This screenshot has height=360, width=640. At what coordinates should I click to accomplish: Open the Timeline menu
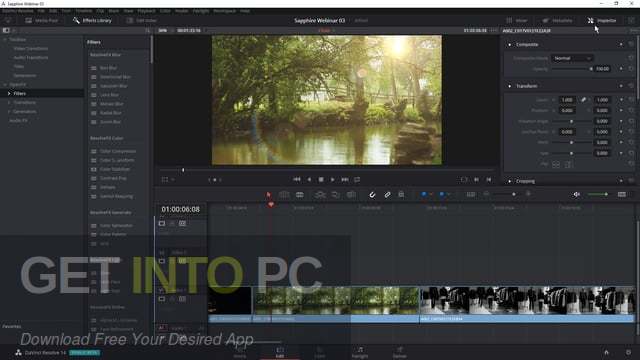tap(84, 11)
